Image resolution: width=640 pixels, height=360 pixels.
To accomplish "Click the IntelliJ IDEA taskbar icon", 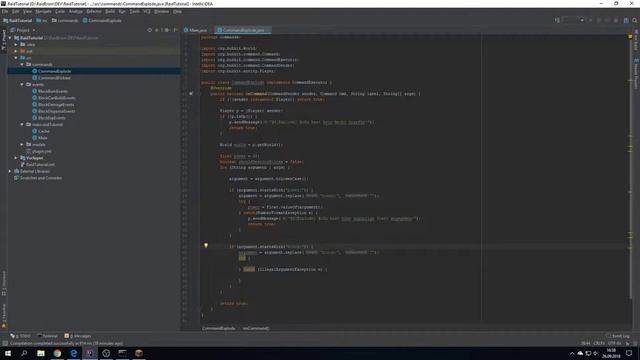I will coord(90,353).
